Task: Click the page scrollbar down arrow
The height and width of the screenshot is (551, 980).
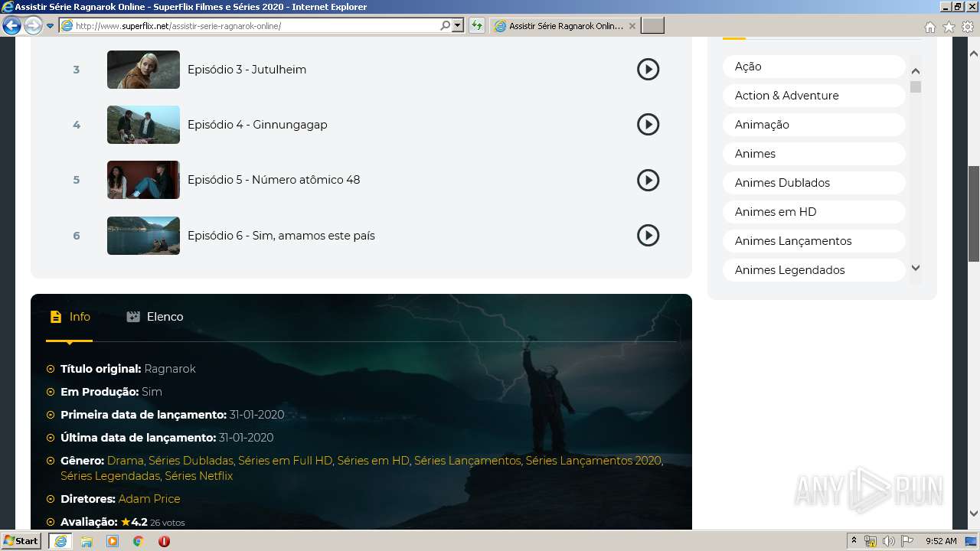Action: 974,514
